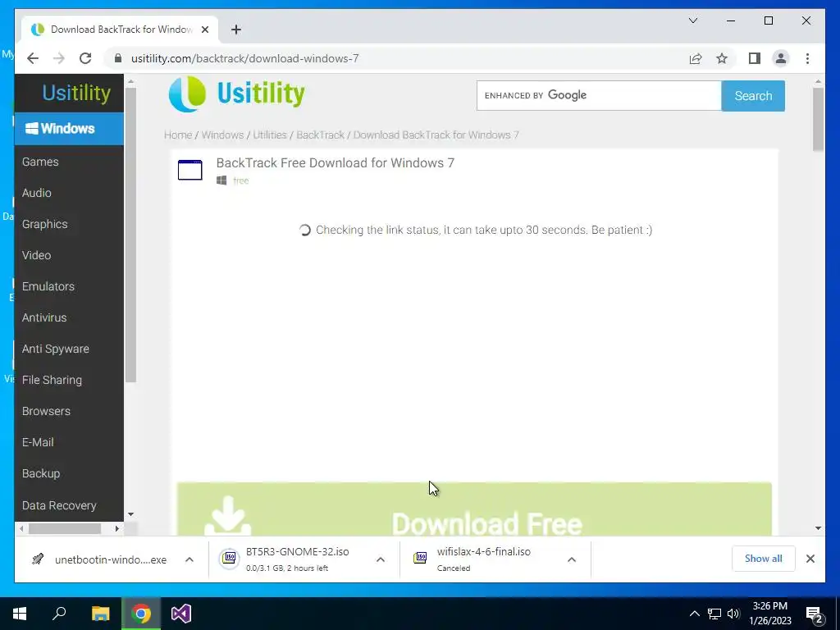Viewport: 840px width, 630px height.
Task: Open a new browser tab
Action: (x=236, y=30)
